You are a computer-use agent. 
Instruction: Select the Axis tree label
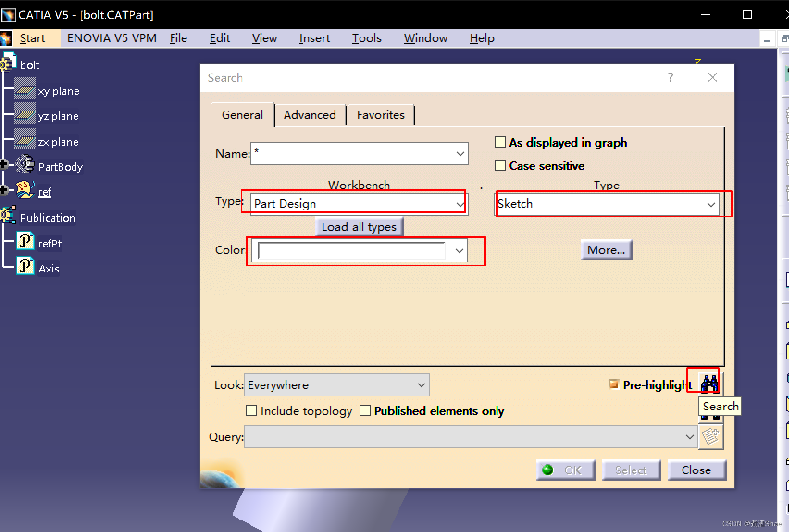49,269
